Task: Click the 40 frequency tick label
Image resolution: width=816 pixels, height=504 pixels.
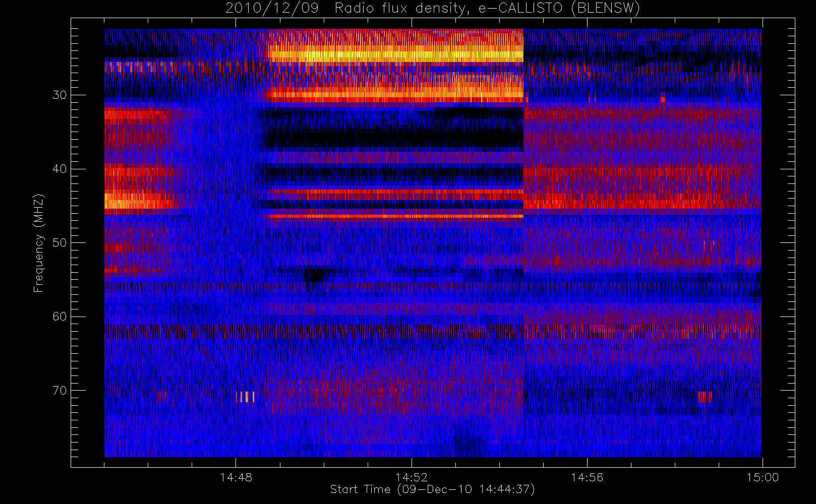Action: (60, 169)
